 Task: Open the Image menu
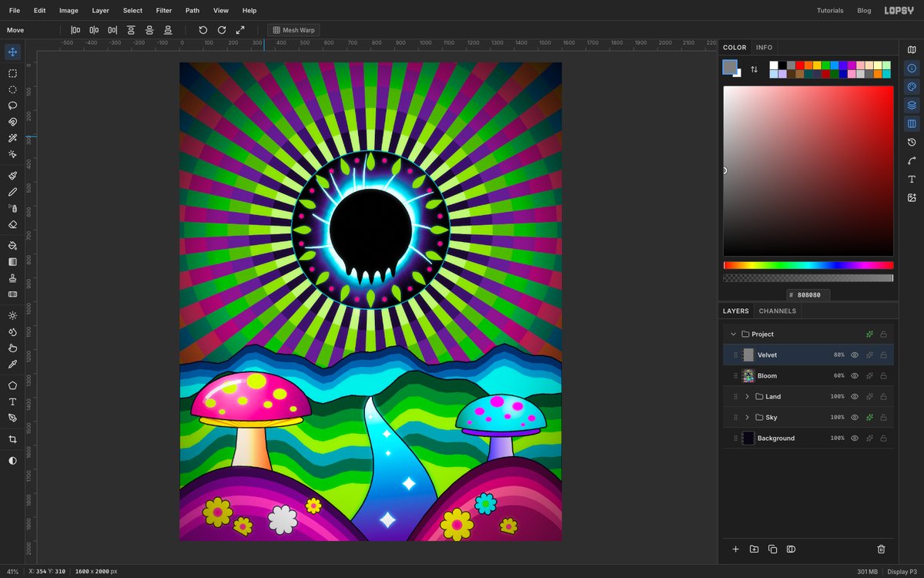(69, 11)
